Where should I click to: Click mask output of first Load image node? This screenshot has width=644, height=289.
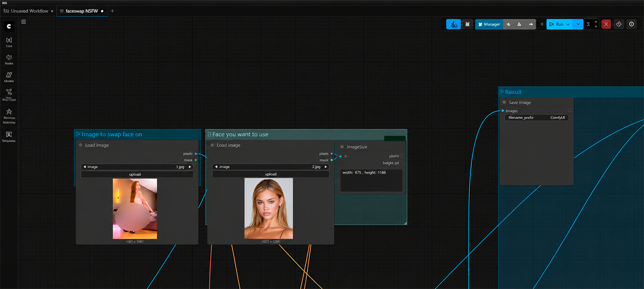click(x=196, y=160)
